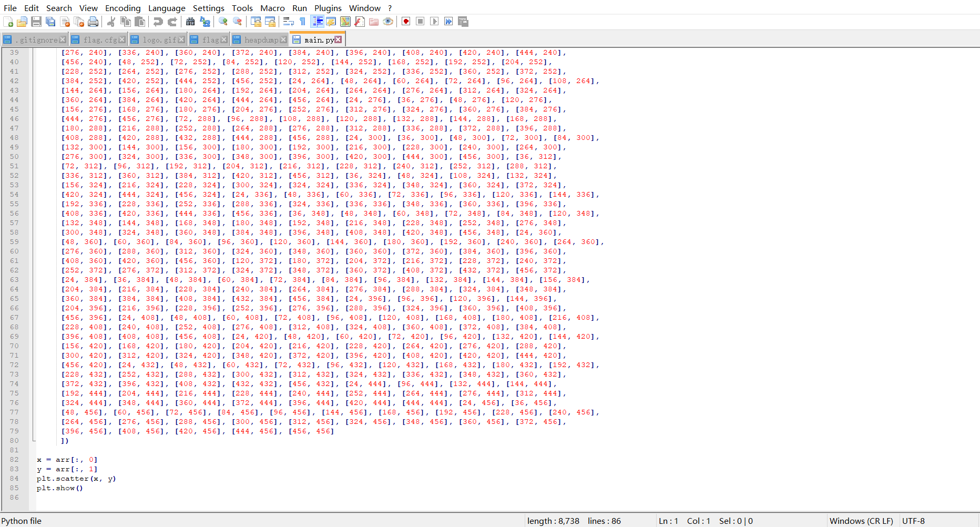This screenshot has height=527, width=980.
Task: Start macro recording
Action: tap(406, 22)
